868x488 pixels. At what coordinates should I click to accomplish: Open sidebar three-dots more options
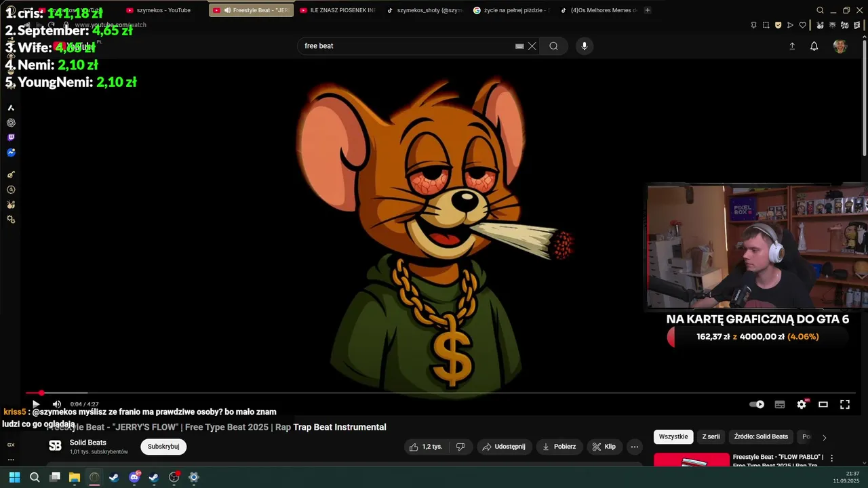11,459
